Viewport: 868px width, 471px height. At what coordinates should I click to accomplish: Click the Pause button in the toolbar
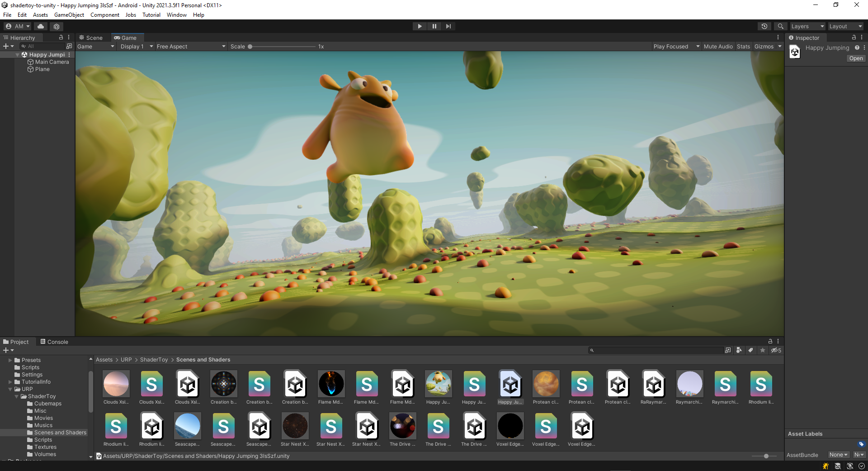(x=434, y=26)
